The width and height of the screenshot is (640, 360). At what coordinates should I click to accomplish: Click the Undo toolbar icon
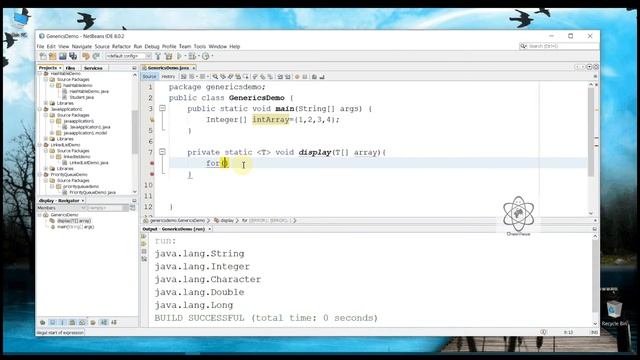(86, 56)
